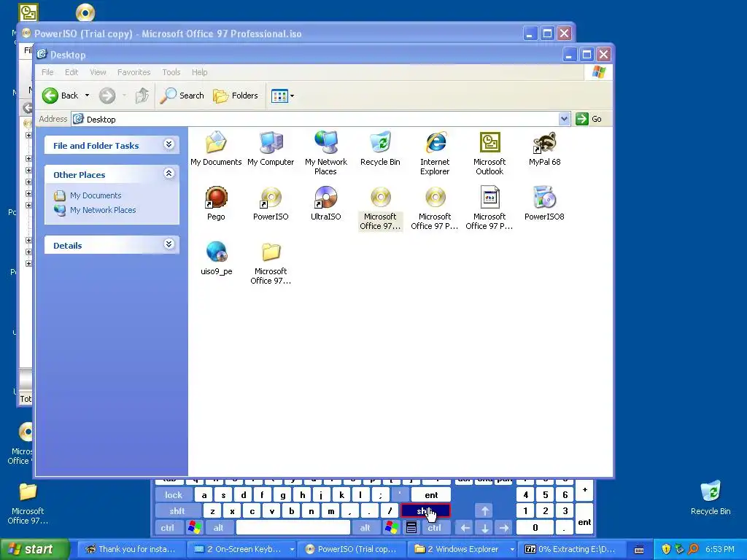
Task: Select the UltraISO shortcut icon
Action: [x=326, y=203]
